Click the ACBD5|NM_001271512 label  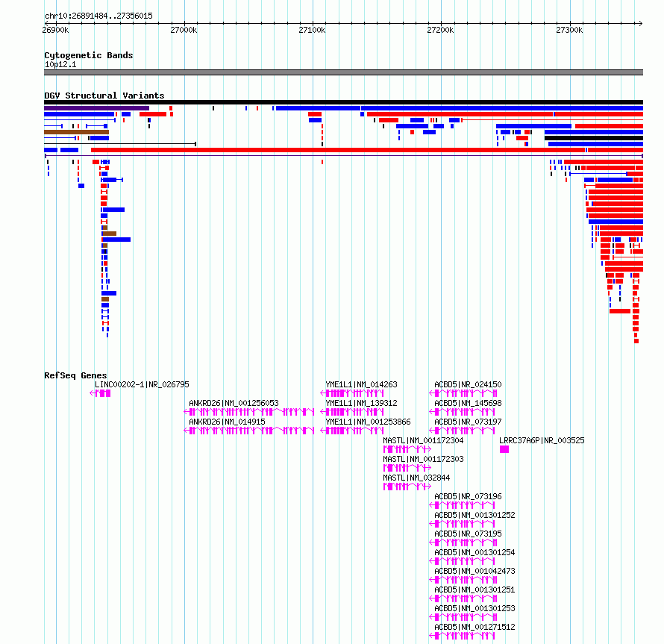(474, 627)
